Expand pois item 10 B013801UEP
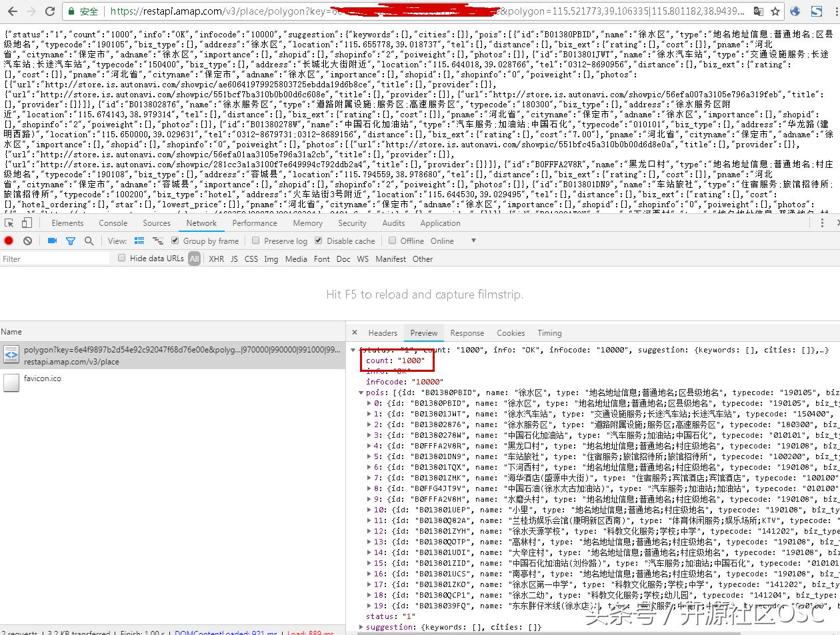This screenshot has height=635, width=840. pos(369,510)
